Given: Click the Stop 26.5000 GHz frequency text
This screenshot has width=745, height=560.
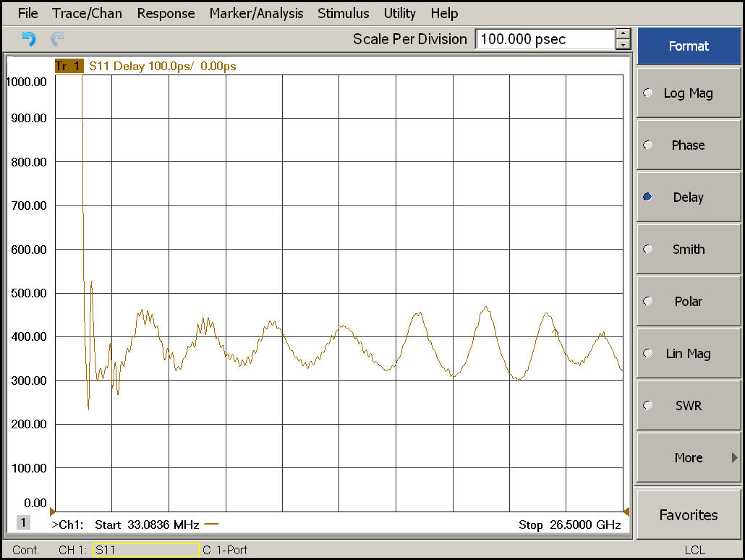Looking at the screenshot, I should click(x=570, y=525).
